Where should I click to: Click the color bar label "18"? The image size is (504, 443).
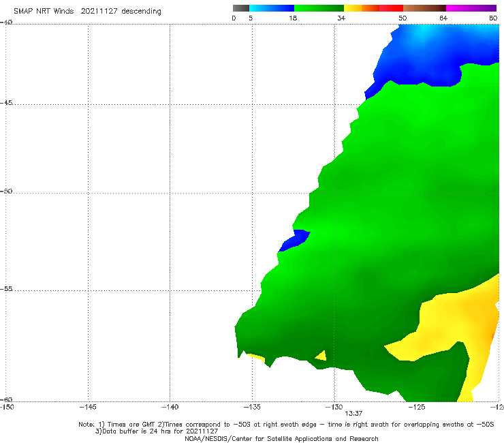coord(293,18)
